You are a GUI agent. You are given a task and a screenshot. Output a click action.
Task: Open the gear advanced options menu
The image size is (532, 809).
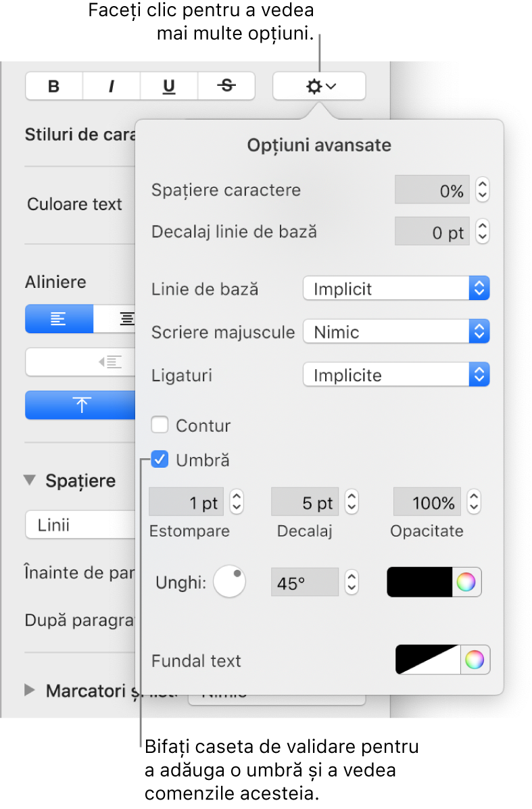(319, 86)
